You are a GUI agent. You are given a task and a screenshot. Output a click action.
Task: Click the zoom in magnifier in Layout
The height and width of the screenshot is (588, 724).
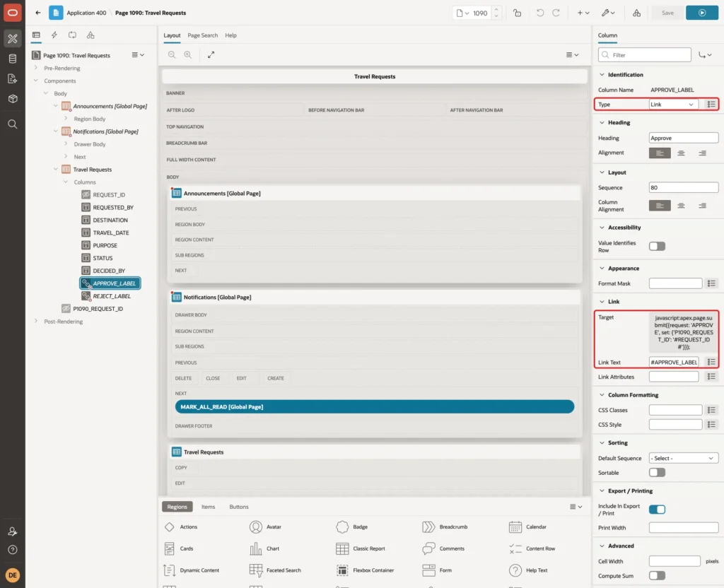click(188, 54)
